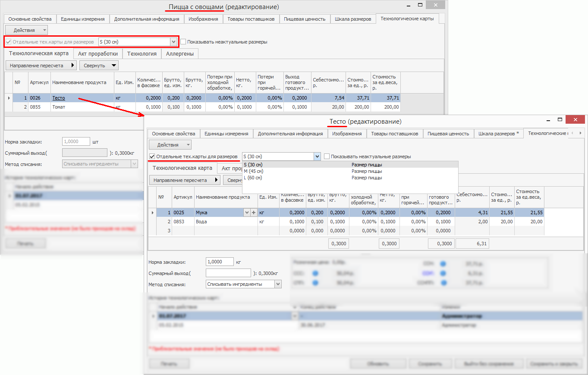
Task: Maximize the Пицца с овощами window
Action: coord(420,5)
